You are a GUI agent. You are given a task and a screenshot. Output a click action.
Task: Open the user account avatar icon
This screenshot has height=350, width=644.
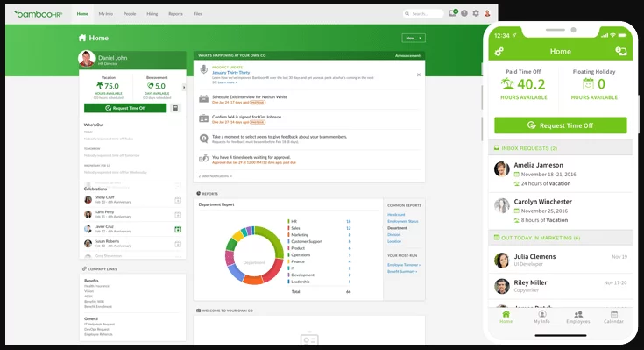tap(487, 13)
